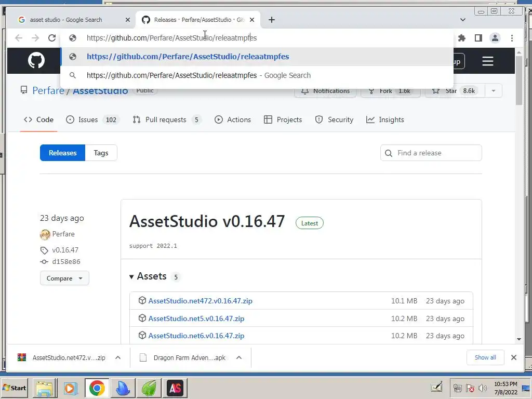The image size is (532, 399).
Task: Expand options for Dragon Farm apk download
Action: (x=239, y=357)
